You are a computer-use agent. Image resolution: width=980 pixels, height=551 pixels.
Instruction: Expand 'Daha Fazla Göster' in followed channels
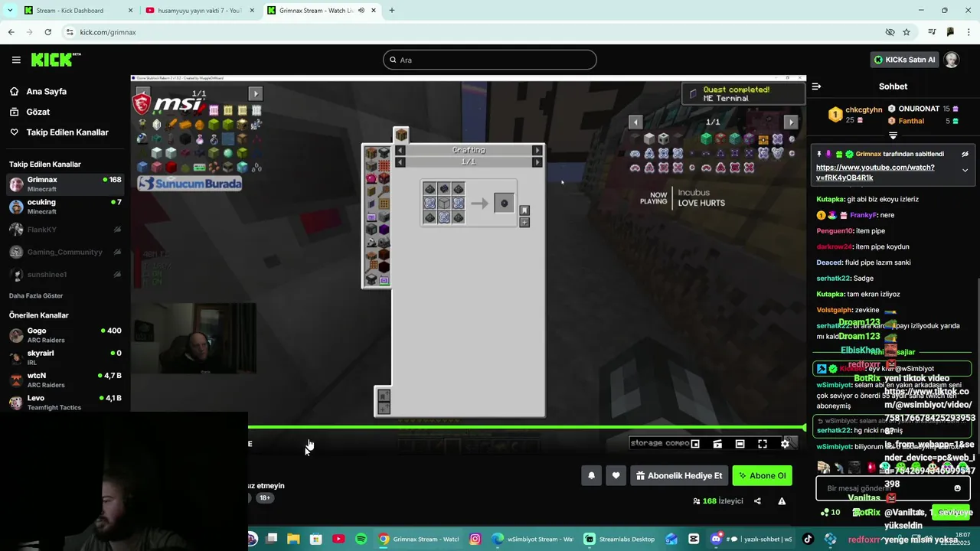coord(36,295)
